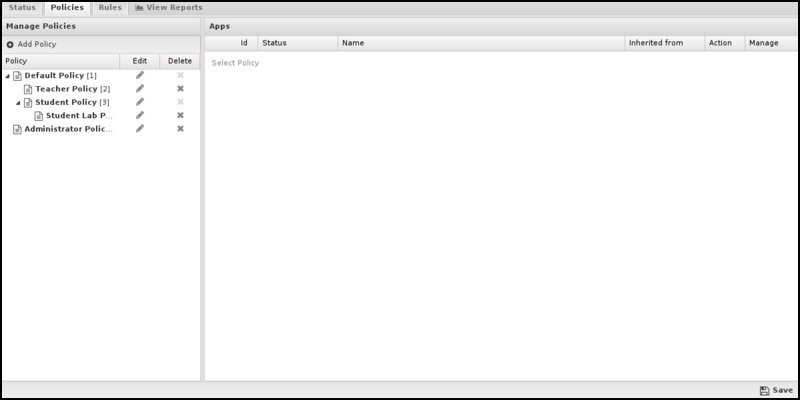Sort apps by Status column

(298, 43)
